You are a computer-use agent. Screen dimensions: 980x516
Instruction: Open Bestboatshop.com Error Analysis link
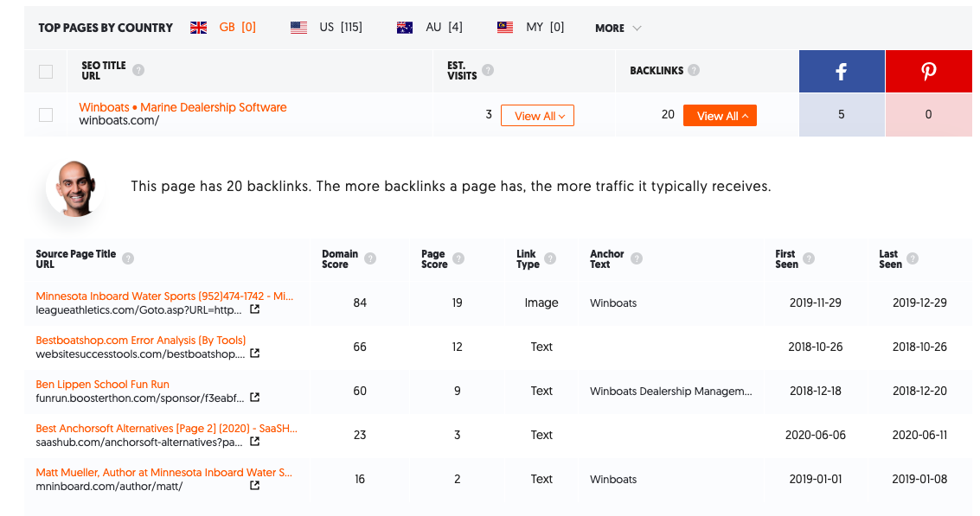point(141,341)
